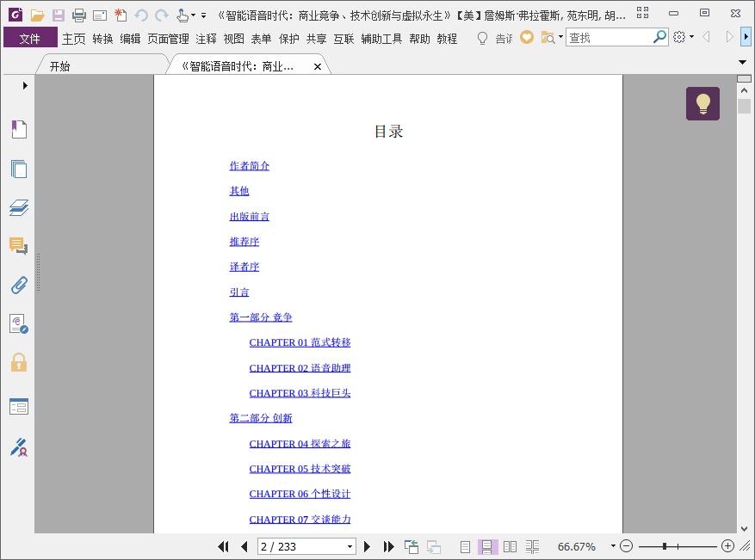Viewport: 755px width, 560px height.
Task: Zoom out with the minus button
Action: click(x=626, y=546)
